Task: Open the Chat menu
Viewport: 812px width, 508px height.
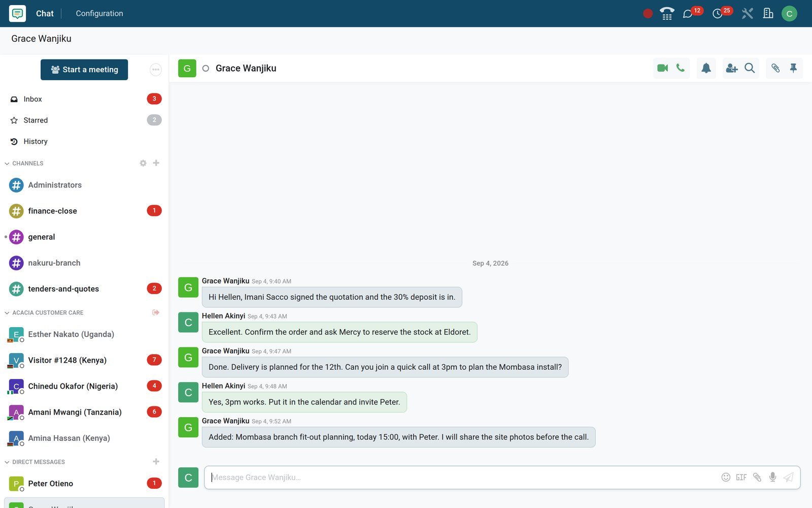Action: click(x=45, y=14)
